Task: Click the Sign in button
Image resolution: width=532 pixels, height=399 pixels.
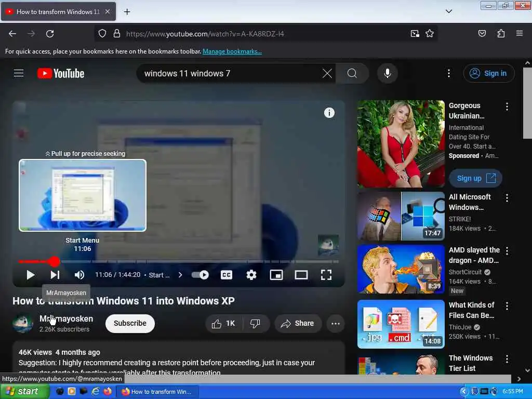Action: click(488, 73)
